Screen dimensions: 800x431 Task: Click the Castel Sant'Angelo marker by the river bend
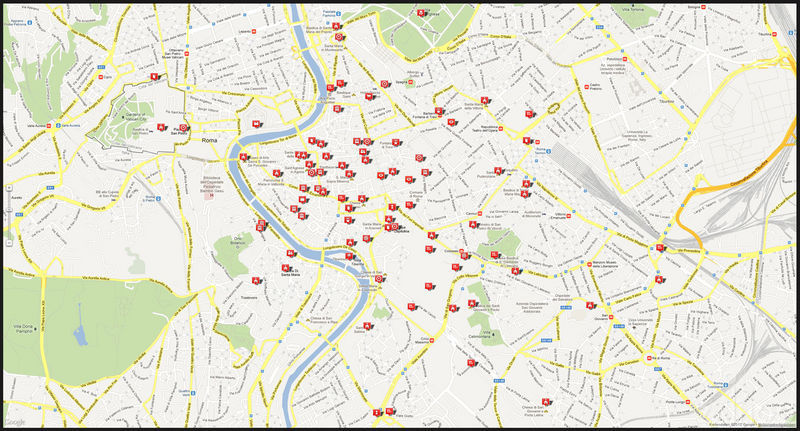(256, 124)
